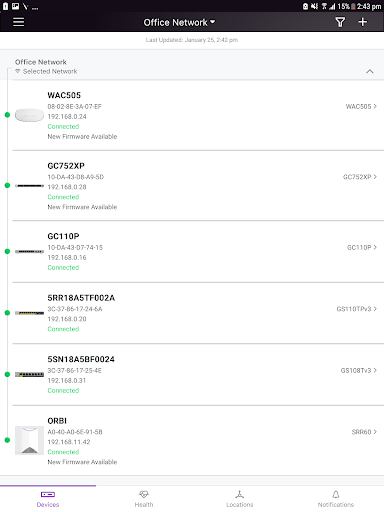This screenshot has width=384, height=512.
Task: Tap the ORBI router thumbnail
Action: [29, 440]
